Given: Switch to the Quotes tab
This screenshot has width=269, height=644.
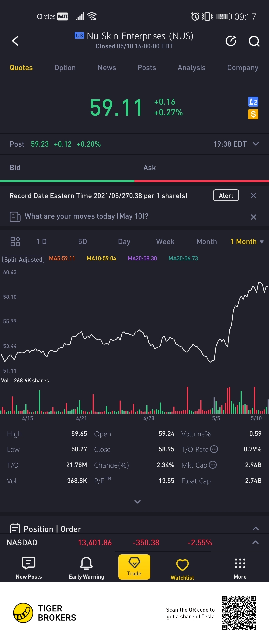Looking at the screenshot, I should click(x=21, y=67).
